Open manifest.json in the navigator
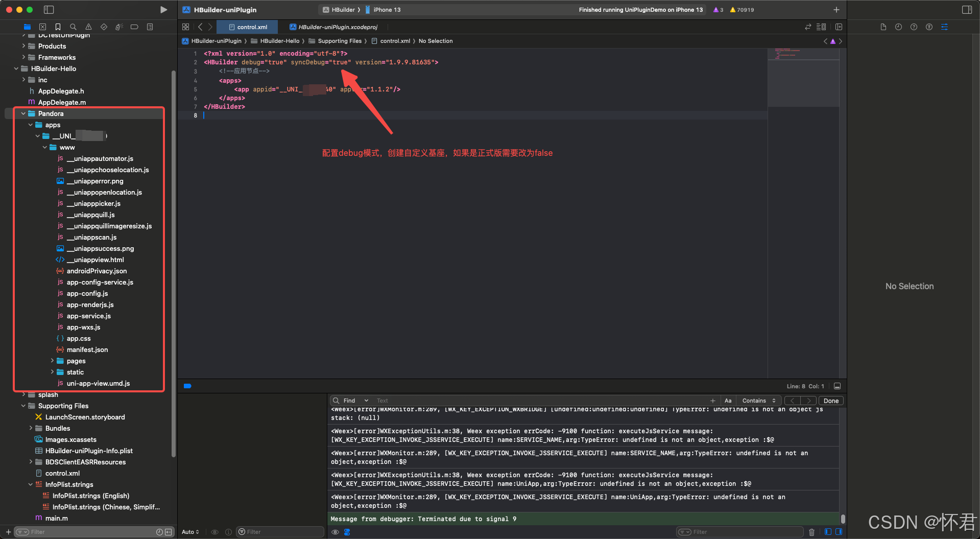The image size is (980, 539). click(x=87, y=349)
